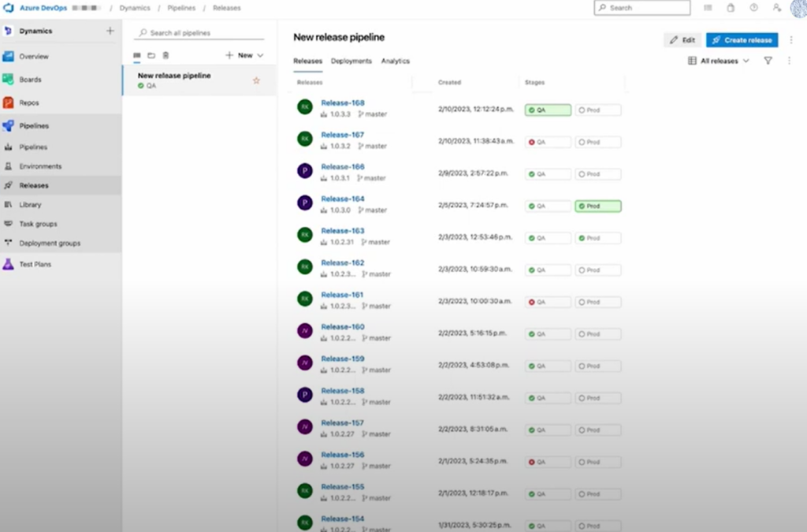Image resolution: width=807 pixels, height=532 pixels.
Task: Open the Release-164 link
Action: (x=343, y=199)
